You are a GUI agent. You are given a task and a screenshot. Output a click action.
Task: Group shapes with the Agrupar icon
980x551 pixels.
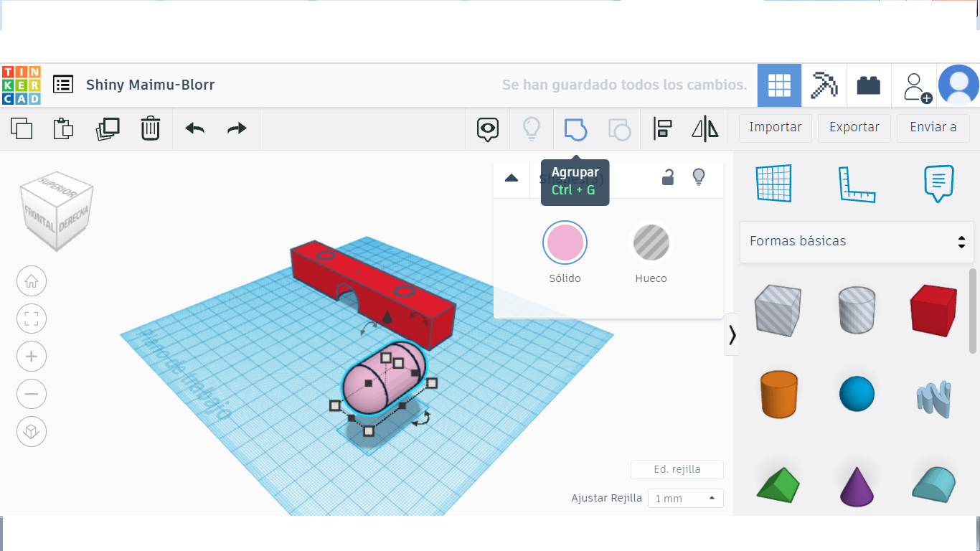pos(575,128)
